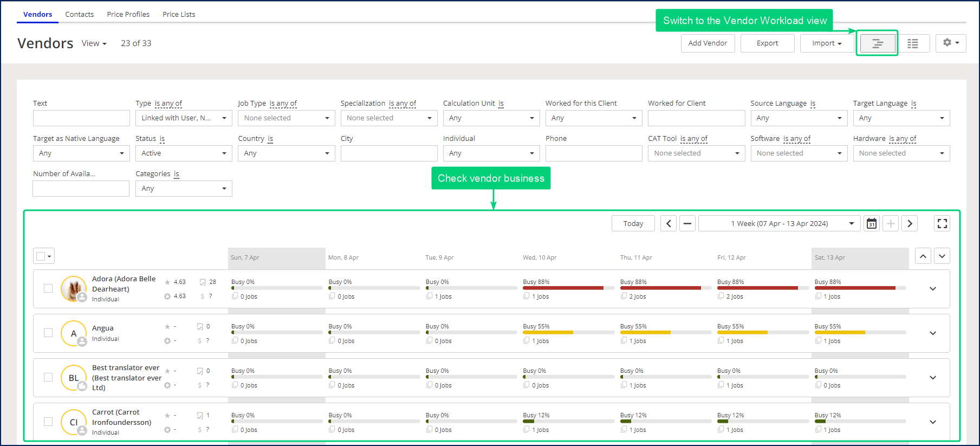Viewport: 980px width, 446px height.
Task: Click Angua's Busy 55% bar on Thu, 11 Apr
Action: [666, 332]
